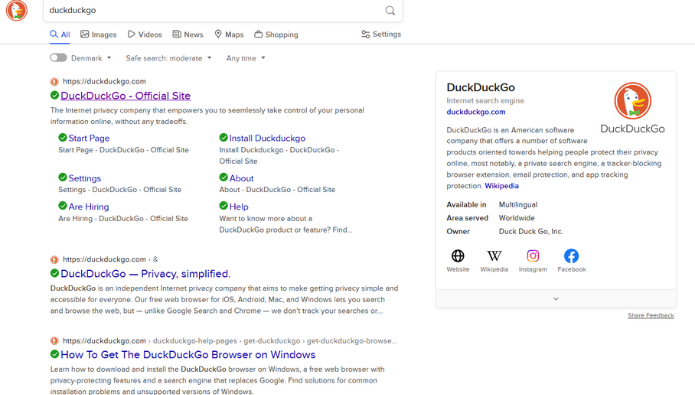The width and height of the screenshot is (695, 395).
Task: Open the Install Duckduckgo sitelink
Action: click(267, 138)
